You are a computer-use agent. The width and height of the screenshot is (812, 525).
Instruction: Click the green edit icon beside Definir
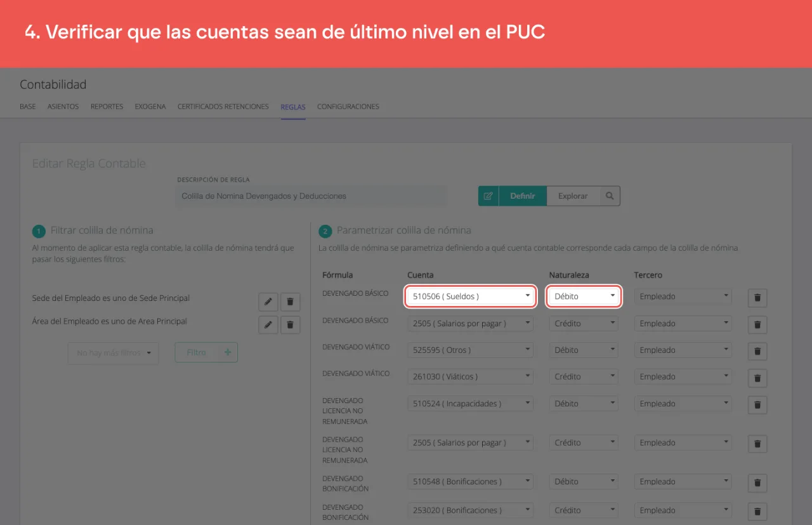pos(488,196)
